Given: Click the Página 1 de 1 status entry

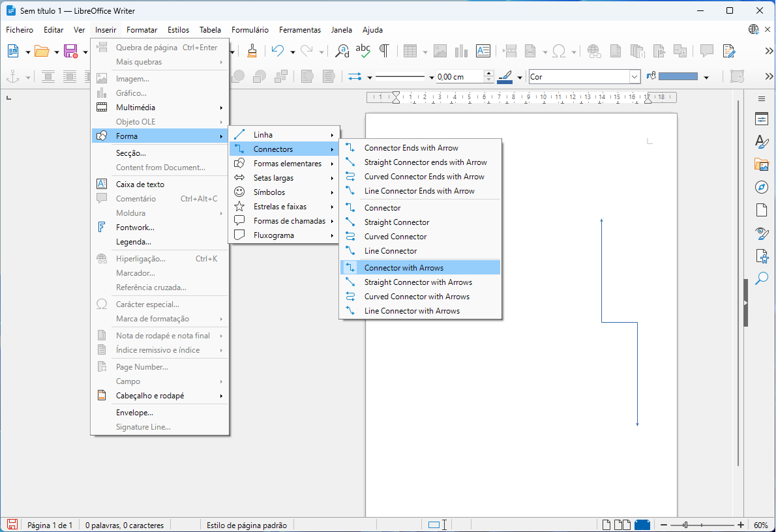Looking at the screenshot, I should click(x=50, y=525).
